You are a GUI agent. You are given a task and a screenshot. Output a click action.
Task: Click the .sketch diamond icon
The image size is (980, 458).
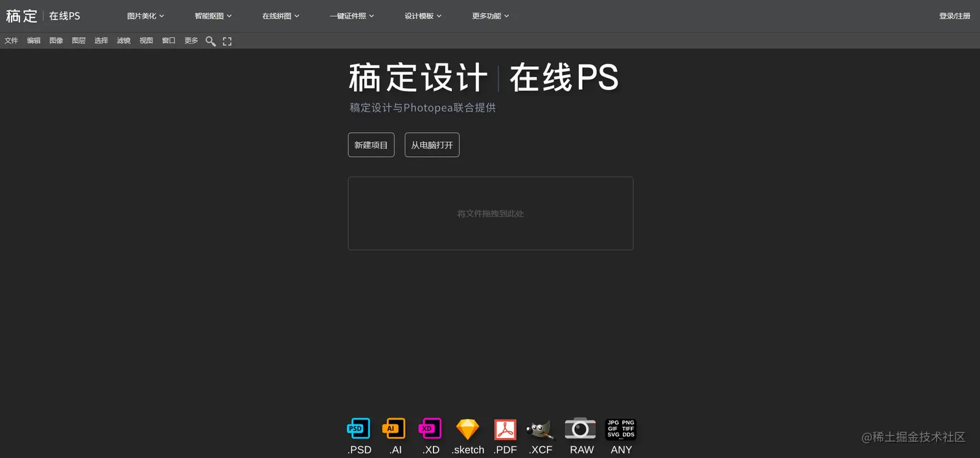point(467,429)
